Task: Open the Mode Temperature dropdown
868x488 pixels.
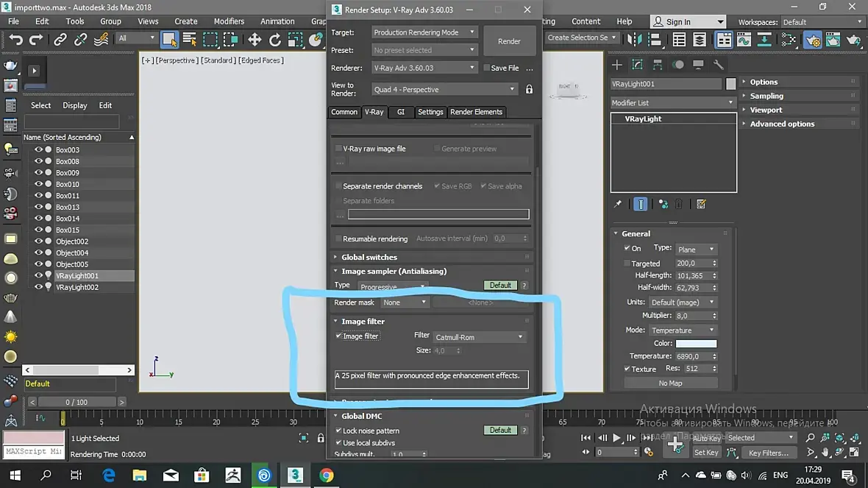Action: click(x=683, y=330)
